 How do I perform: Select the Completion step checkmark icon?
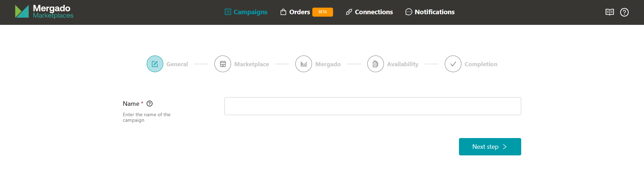click(453, 64)
